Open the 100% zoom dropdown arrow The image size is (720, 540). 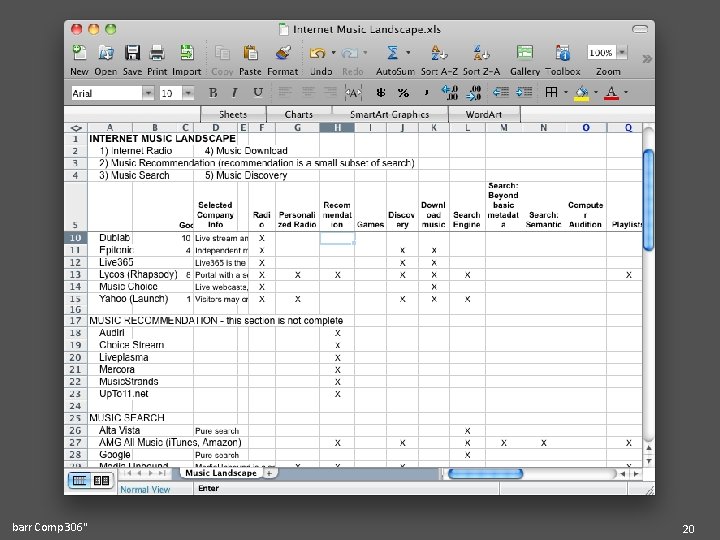pyautogui.click(x=622, y=52)
